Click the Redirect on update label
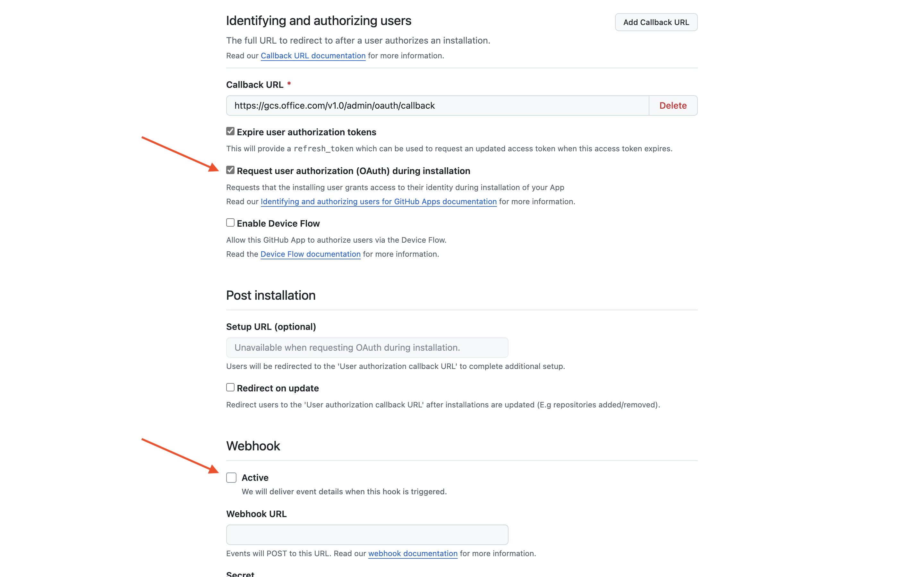Screen dimensions: 924x577 [x=278, y=388]
